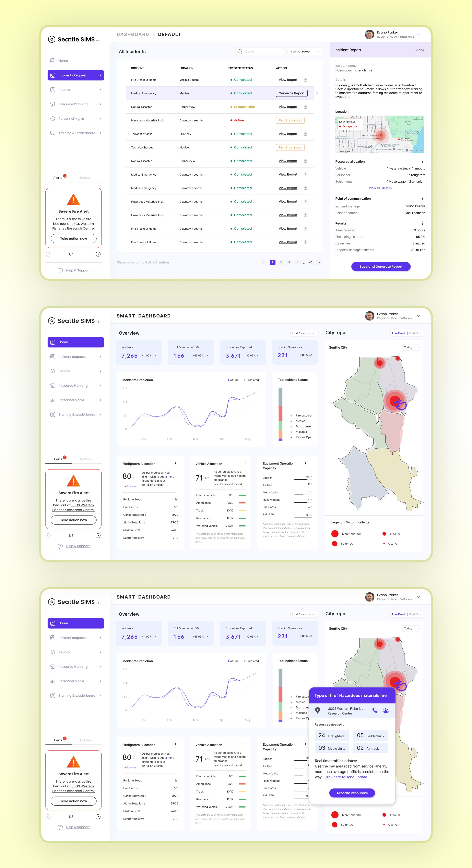Go to next alert with arrow icon
Image resolution: width=472 pixels, height=868 pixels.
pos(98,254)
